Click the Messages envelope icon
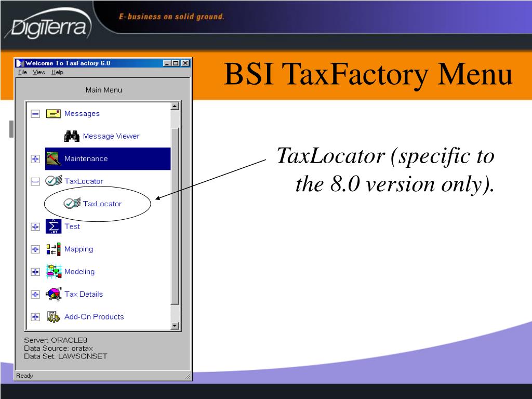 pos(54,114)
